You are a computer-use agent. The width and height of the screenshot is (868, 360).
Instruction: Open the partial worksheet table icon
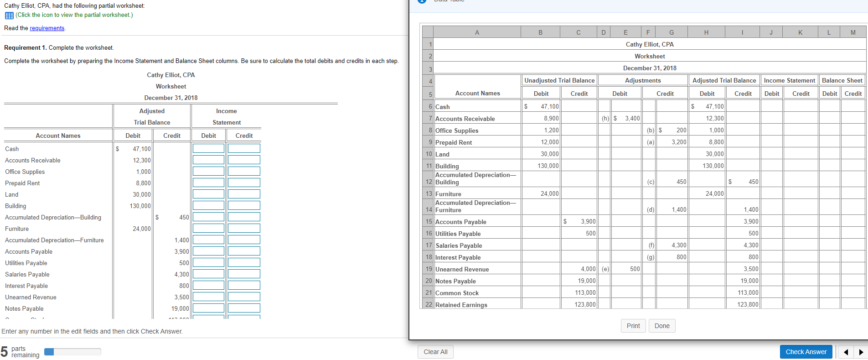pyautogui.click(x=9, y=16)
